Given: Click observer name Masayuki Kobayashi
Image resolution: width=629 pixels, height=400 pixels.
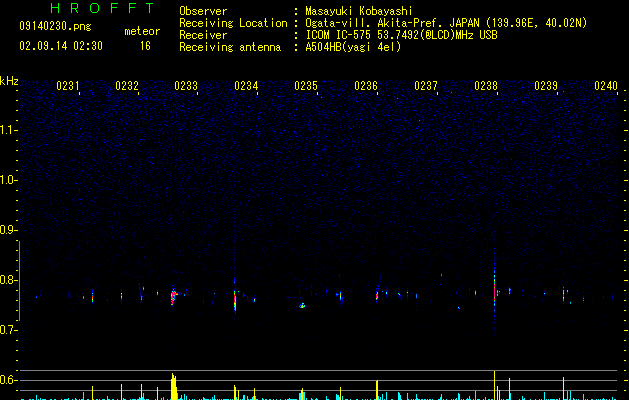Looking at the screenshot, I should point(359,11).
